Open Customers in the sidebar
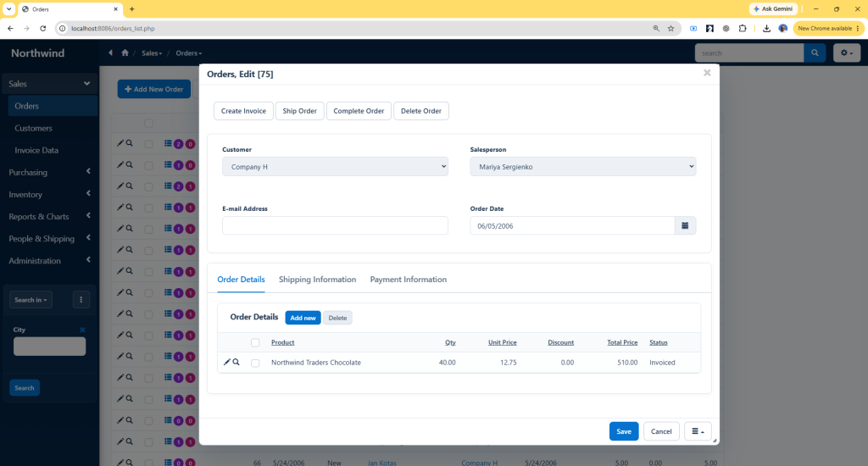 (53, 128)
